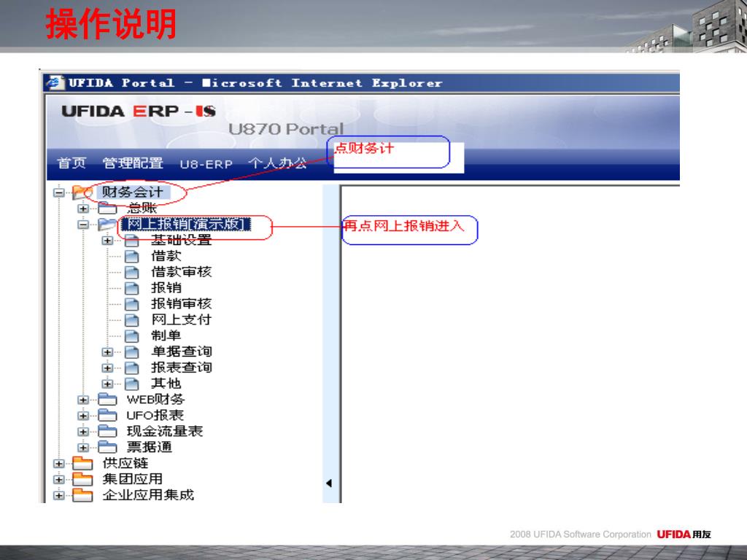Screen dimensions: 747x560
Task: Click the 报销 page icon
Action: pyautogui.click(x=131, y=289)
